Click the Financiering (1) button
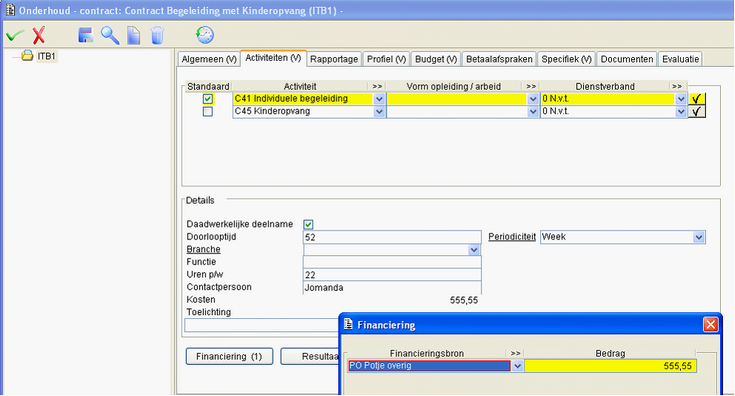735x396 pixels. [x=229, y=357]
